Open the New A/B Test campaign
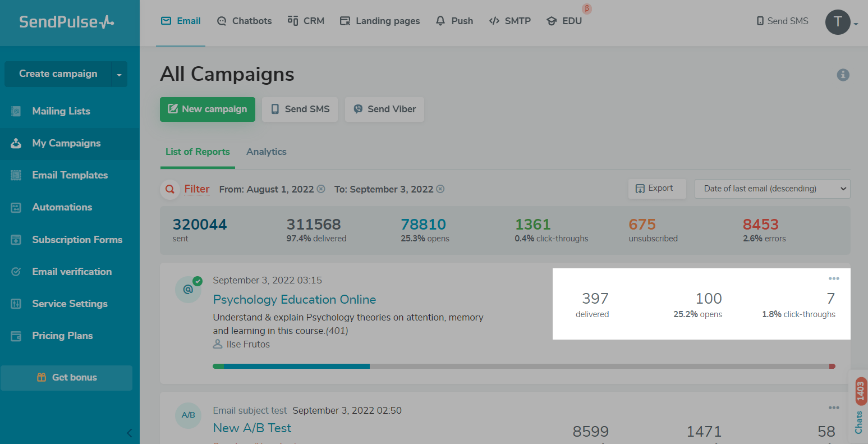868x444 pixels. coord(252,428)
